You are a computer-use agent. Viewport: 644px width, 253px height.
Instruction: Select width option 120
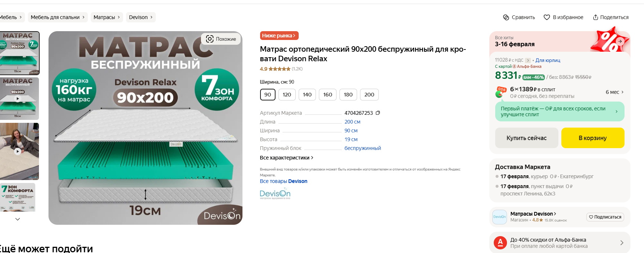[287, 95]
